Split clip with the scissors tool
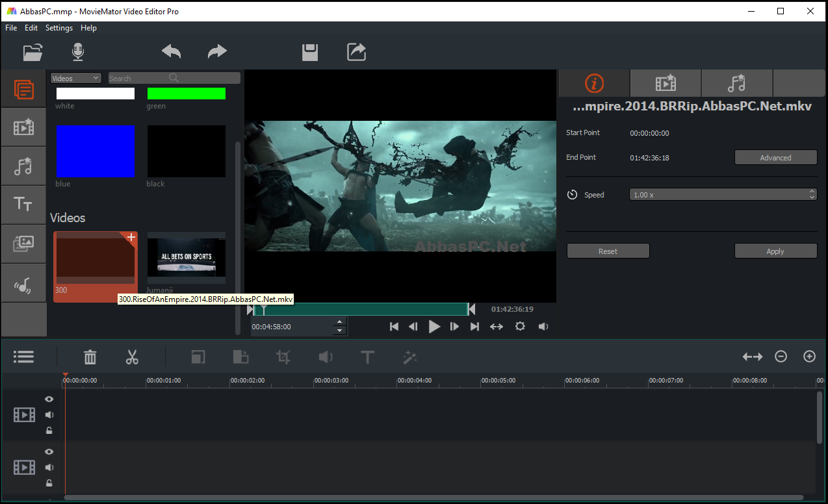The height and width of the screenshot is (504, 828). (133, 357)
